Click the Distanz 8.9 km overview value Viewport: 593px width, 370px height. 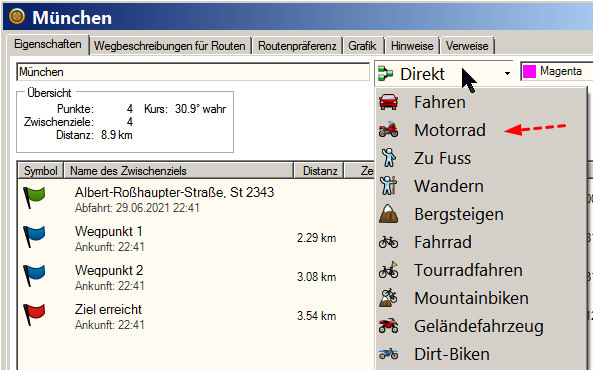pyautogui.click(x=116, y=135)
